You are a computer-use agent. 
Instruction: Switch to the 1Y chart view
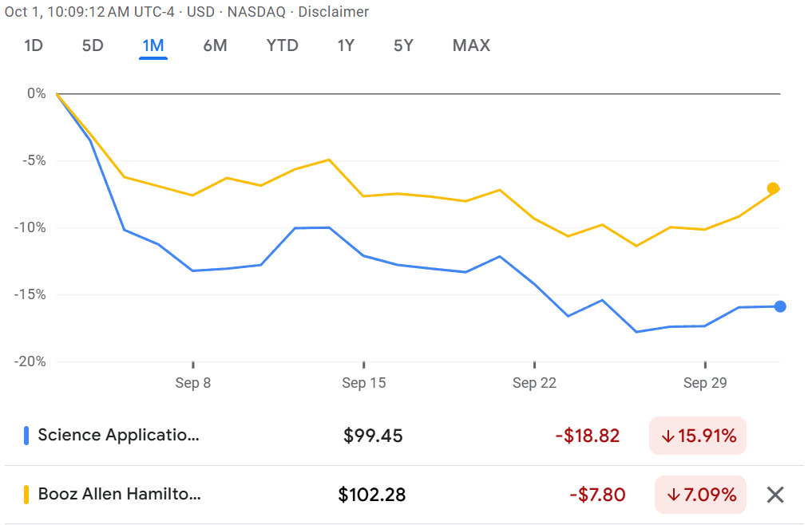[345, 45]
